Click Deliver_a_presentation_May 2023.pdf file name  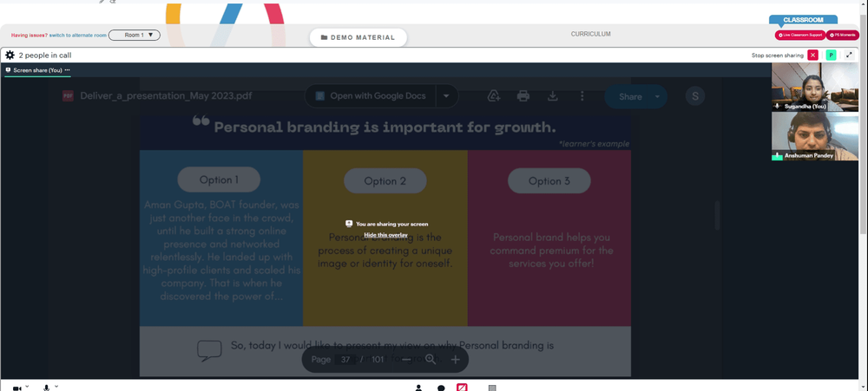(x=166, y=95)
